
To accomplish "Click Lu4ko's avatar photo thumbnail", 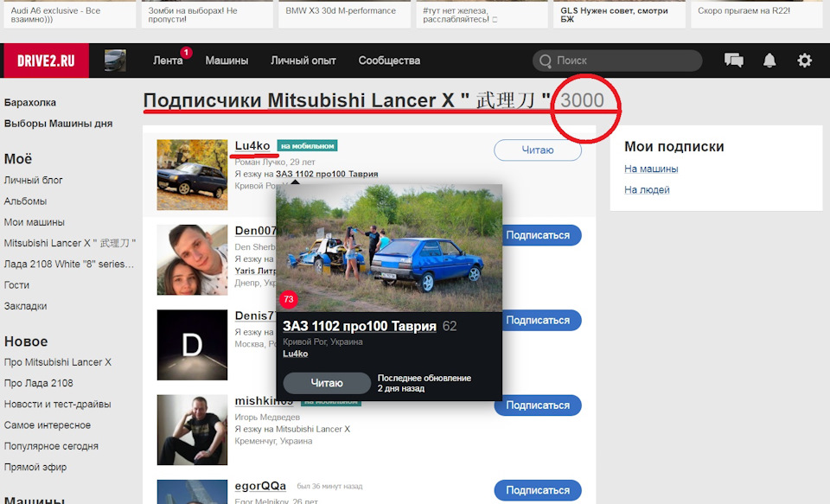I will (192, 175).
